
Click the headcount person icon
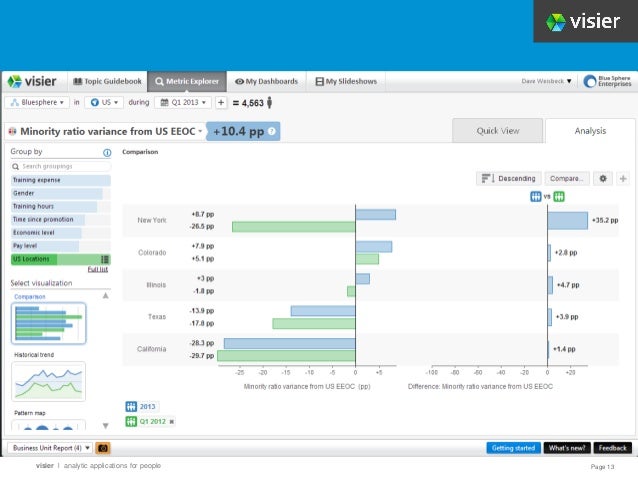click(x=269, y=103)
